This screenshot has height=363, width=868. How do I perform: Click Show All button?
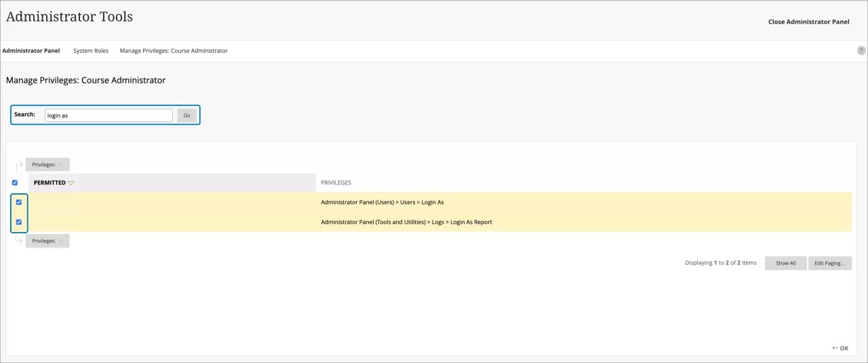[785, 263]
